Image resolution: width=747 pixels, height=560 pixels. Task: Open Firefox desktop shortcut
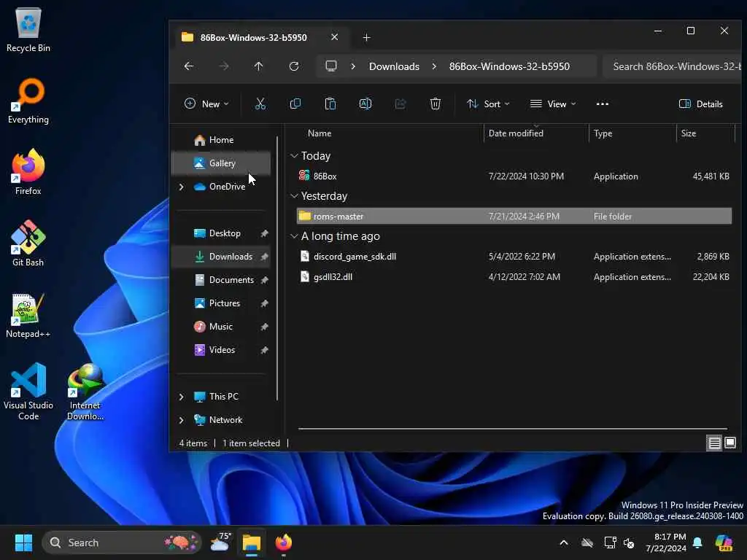28,172
